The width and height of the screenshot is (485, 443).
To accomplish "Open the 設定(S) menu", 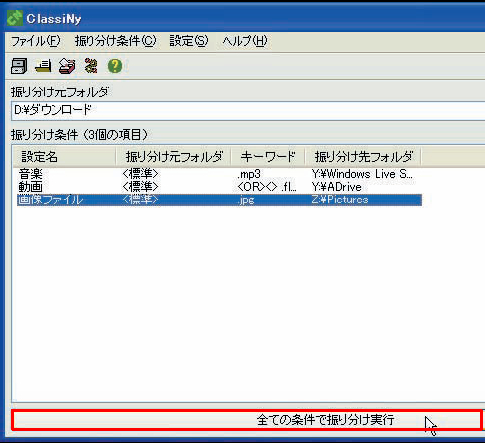I will coord(189,41).
